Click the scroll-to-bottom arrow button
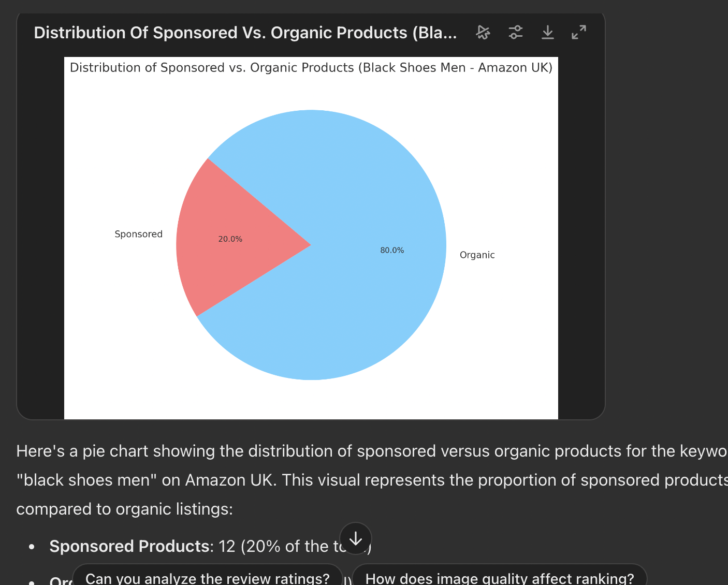Viewport: 728px width, 585px height. pos(356,538)
